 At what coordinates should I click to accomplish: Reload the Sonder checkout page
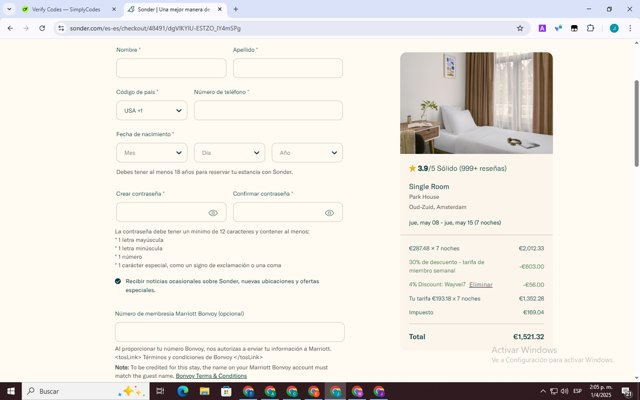pos(42,28)
